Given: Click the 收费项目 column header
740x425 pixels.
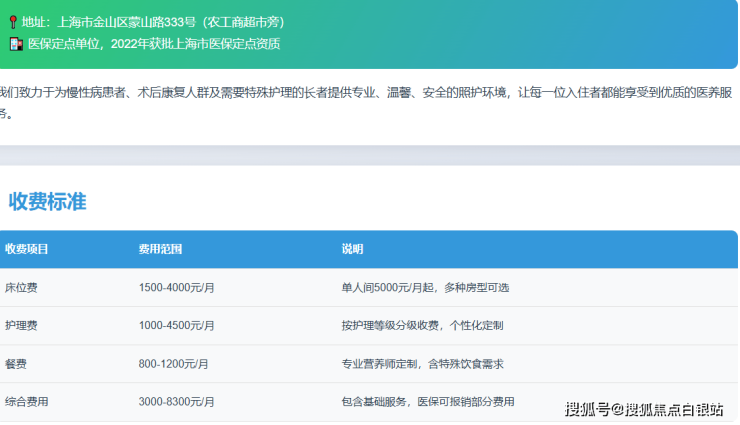Looking at the screenshot, I should pyautogui.click(x=26, y=249).
